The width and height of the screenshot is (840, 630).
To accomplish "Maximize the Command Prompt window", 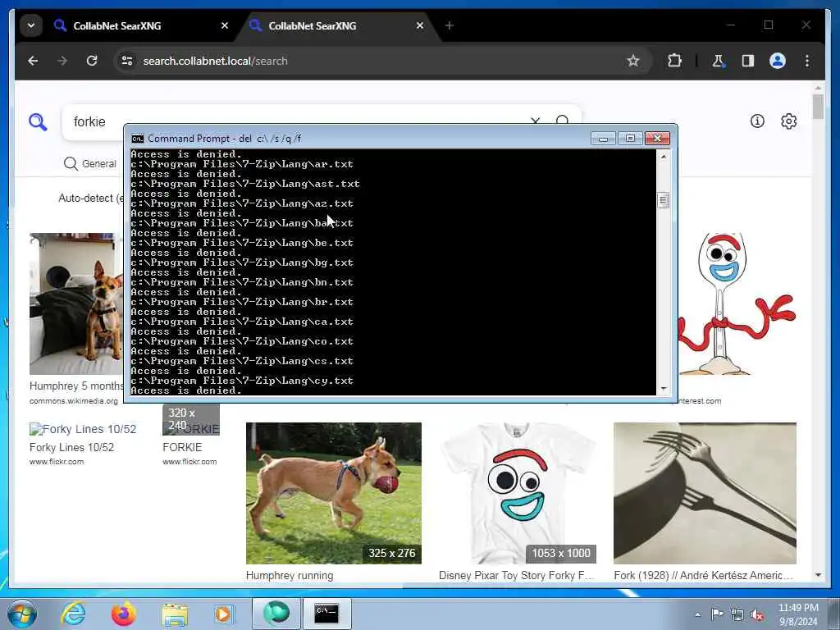I will tap(630, 139).
